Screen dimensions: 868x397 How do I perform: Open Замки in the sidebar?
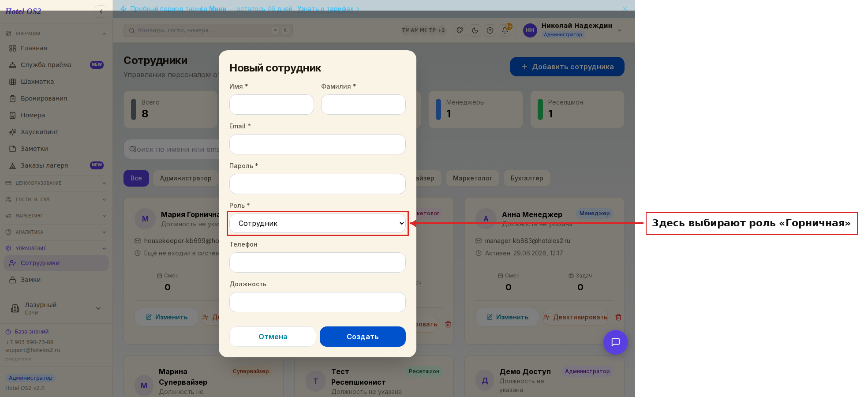click(x=56, y=280)
